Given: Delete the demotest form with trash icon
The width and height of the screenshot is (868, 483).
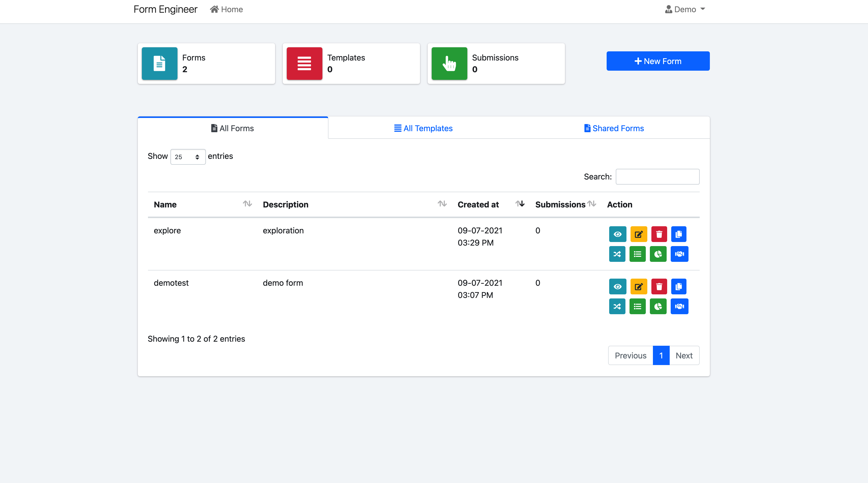Looking at the screenshot, I should point(659,287).
